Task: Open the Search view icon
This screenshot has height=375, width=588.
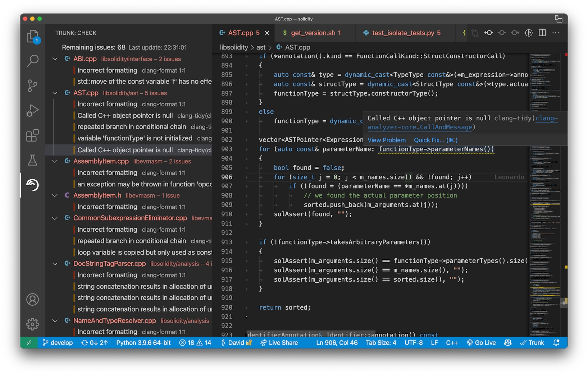Action: 32,61
